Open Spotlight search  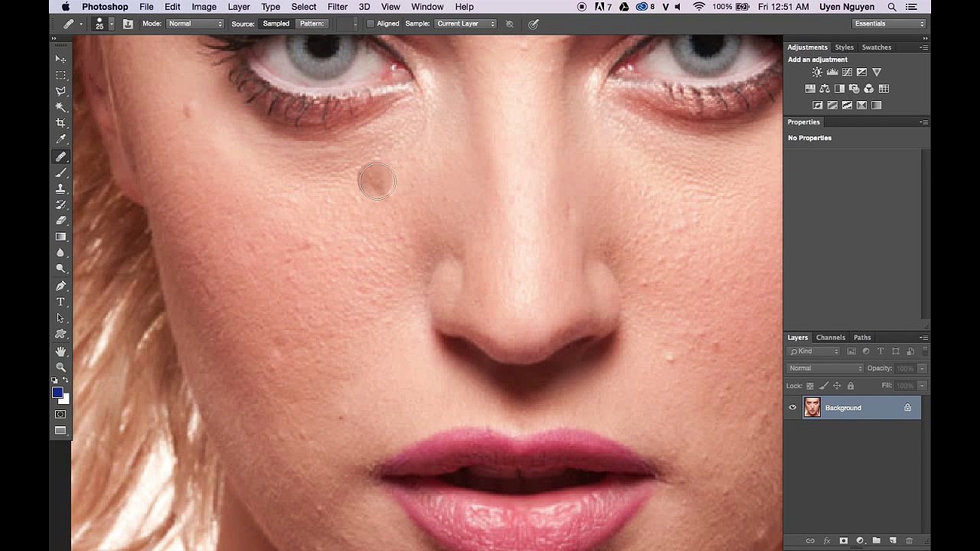[x=892, y=7]
